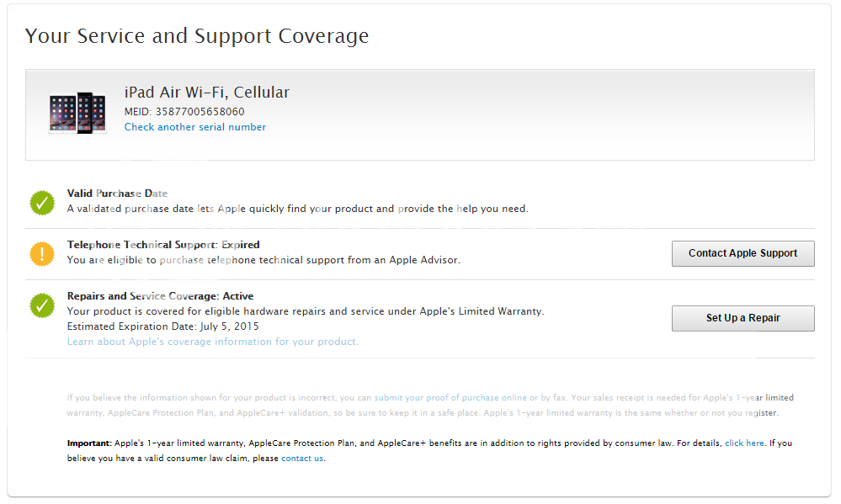
Task: Click Set Up a Repair
Action: [x=743, y=318]
